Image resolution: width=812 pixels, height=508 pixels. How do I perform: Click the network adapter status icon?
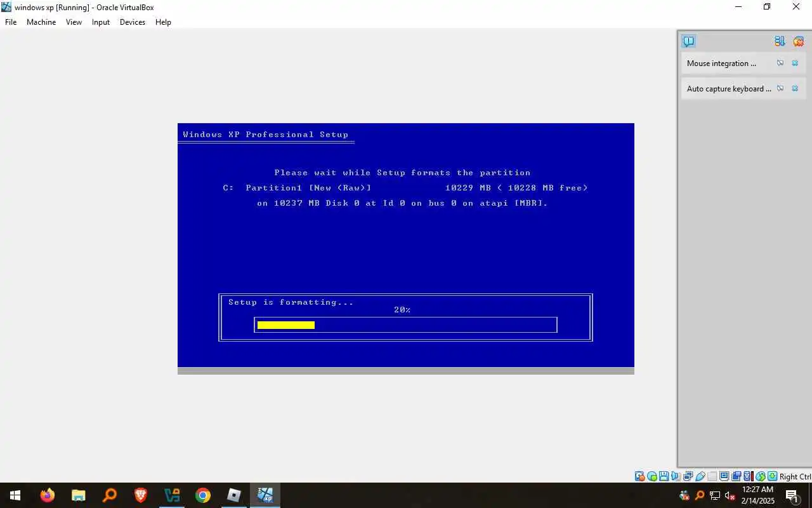pyautogui.click(x=688, y=476)
